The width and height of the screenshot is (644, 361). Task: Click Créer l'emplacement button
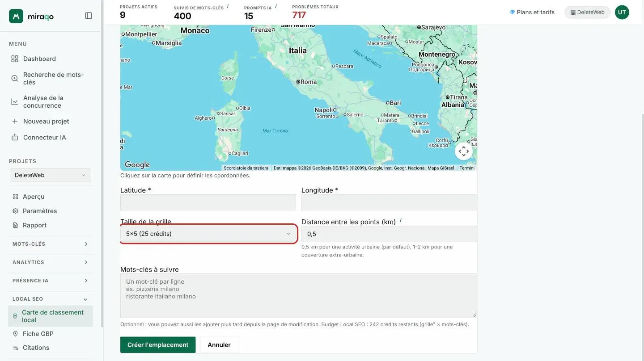coord(158,344)
